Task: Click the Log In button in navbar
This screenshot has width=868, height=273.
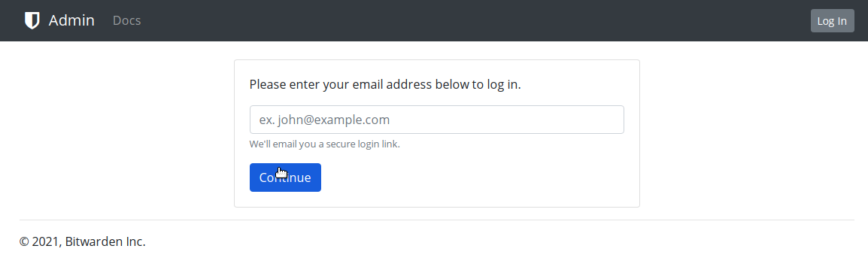Action: click(832, 21)
